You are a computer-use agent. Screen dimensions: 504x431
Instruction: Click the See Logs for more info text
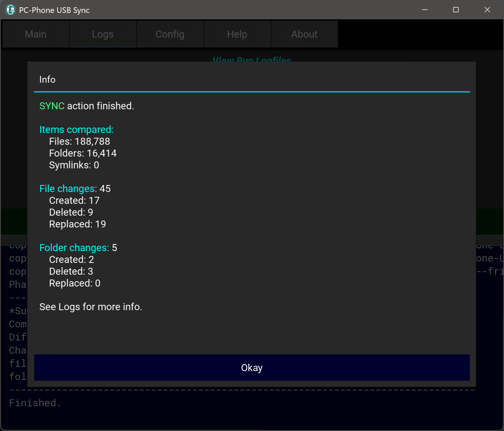[x=91, y=307]
